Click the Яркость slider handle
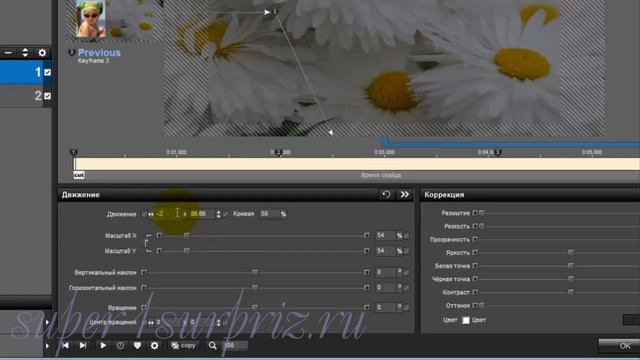The height and width of the screenshot is (360, 640). 571,253
